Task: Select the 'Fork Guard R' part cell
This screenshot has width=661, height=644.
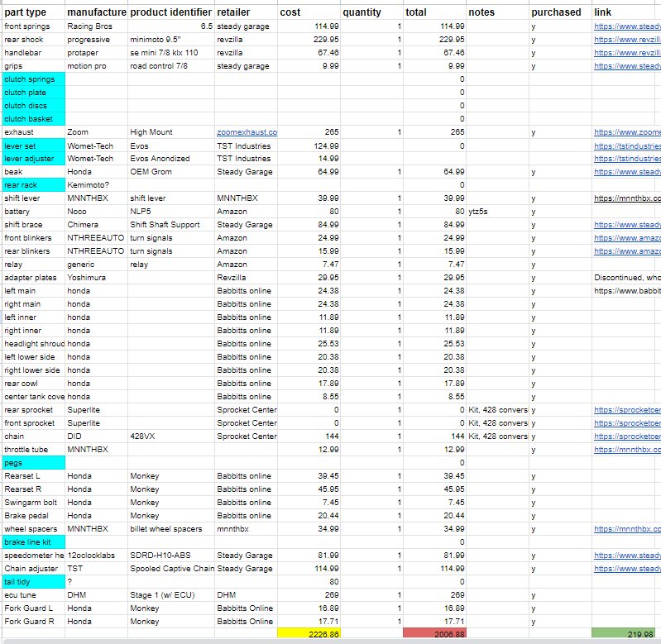Action: 34,622
